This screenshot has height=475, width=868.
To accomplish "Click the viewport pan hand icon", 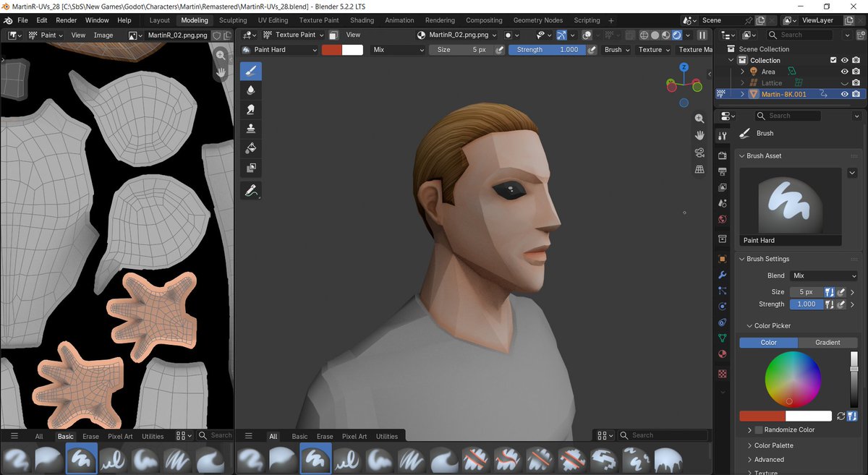I will tap(699, 135).
